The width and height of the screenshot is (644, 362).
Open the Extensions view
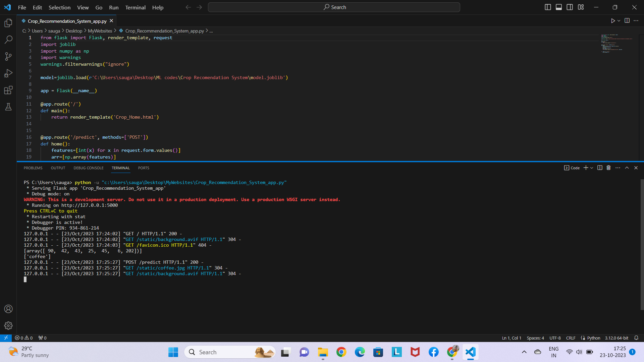pos(8,90)
